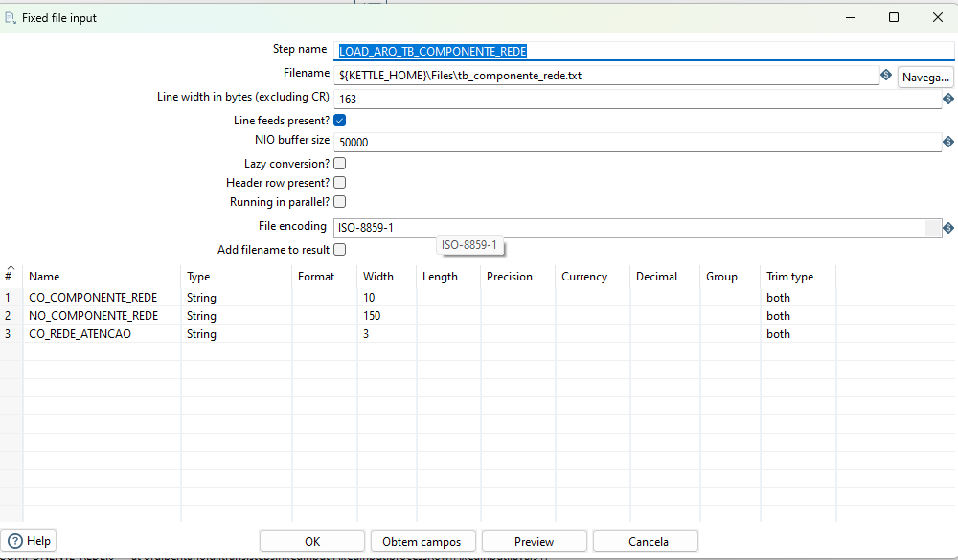Open the Help for this step

tap(29, 541)
